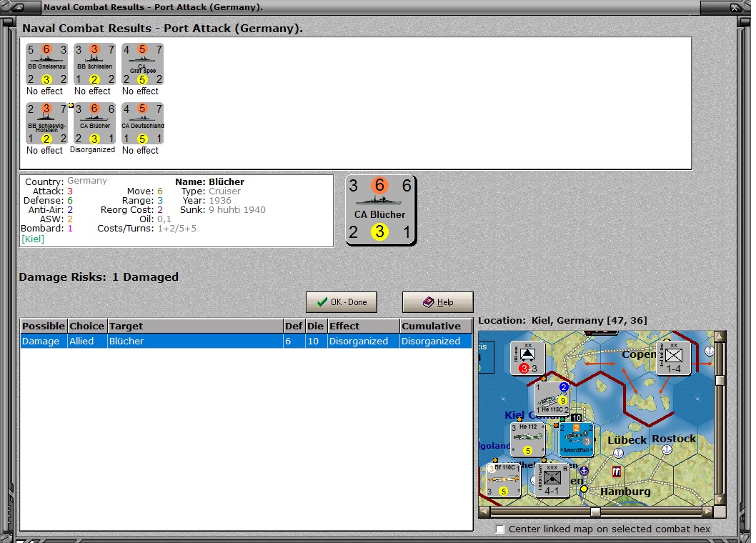
Task: Click the map's horizontal scrollbar thumb
Action: [x=596, y=511]
